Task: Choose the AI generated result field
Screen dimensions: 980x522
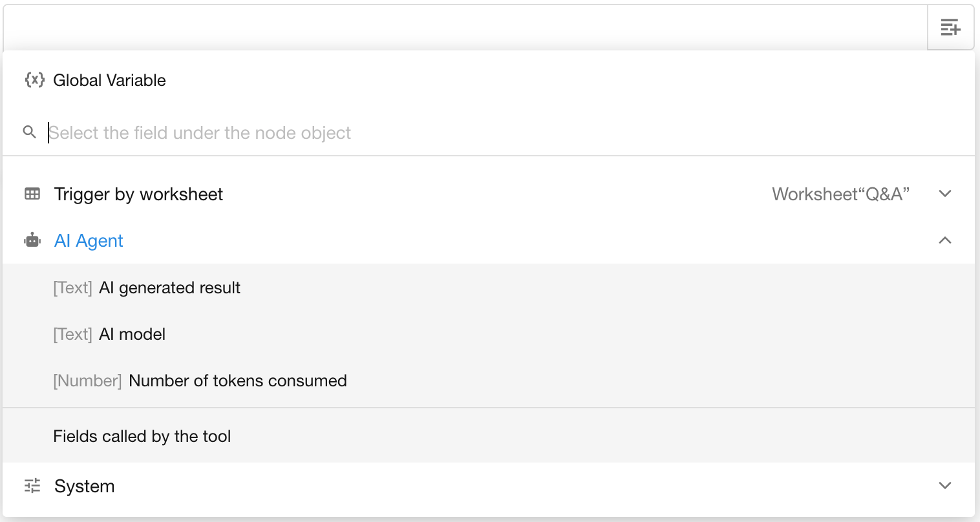Action: (169, 287)
